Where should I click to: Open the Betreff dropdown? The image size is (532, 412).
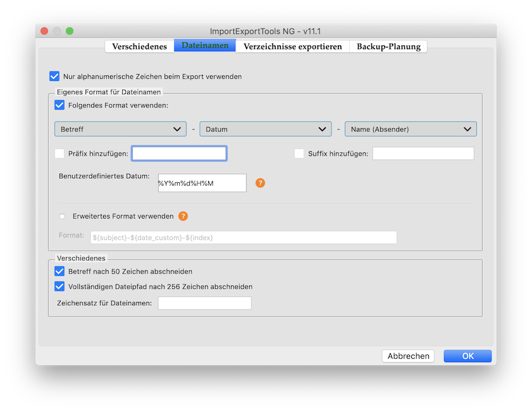pyautogui.click(x=120, y=129)
